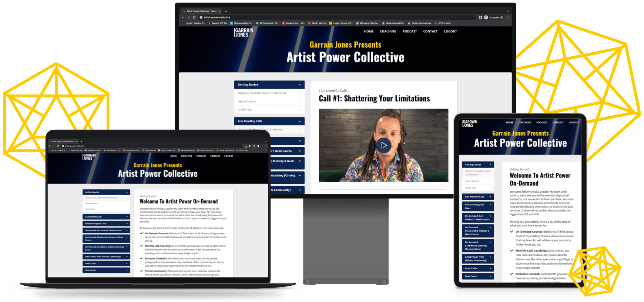Select COACHING in the monitor's navigation menu

[388, 31]
